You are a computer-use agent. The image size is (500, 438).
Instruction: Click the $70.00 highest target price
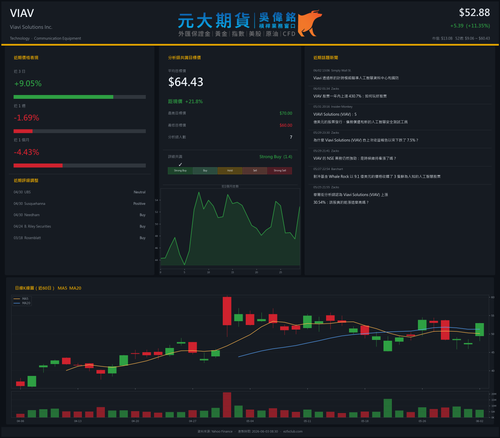(x=286, y=113)
